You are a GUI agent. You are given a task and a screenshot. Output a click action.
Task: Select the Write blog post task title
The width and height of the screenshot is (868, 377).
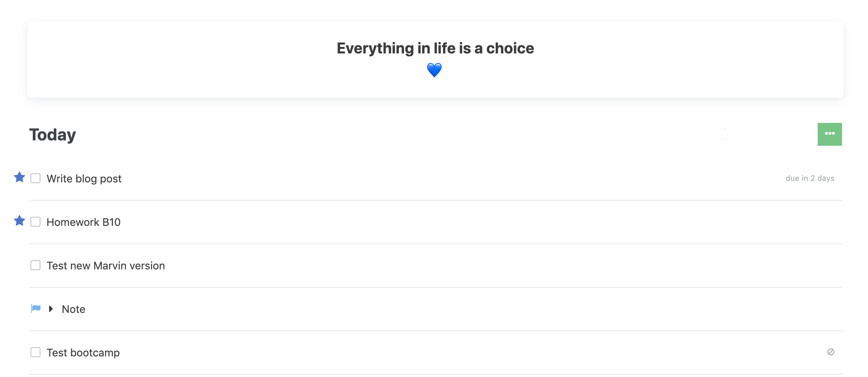[84, 179]
